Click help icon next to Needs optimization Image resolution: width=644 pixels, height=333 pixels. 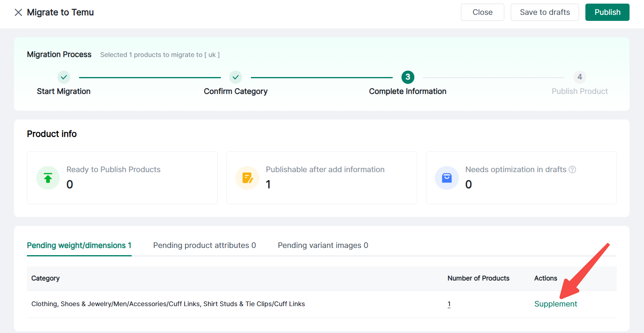(x=573, y=170)
